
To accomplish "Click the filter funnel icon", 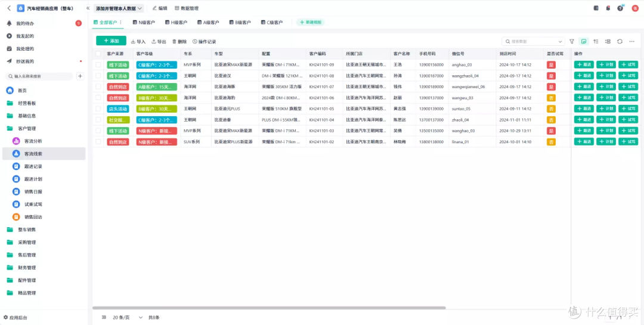I will pyautogui.click(x=572, y=42).
